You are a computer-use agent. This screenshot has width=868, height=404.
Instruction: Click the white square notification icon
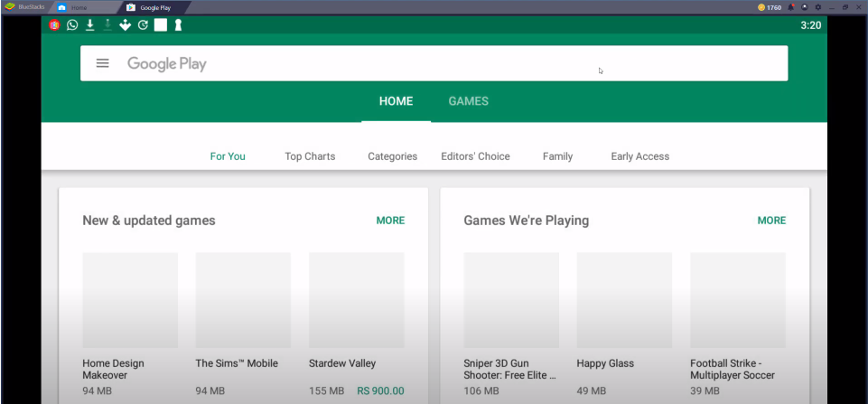coord(161,25)
